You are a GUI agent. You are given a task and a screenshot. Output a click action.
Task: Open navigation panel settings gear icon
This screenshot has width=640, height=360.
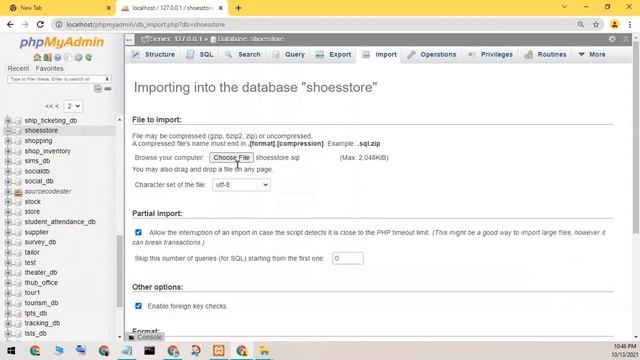coord(78,58)
